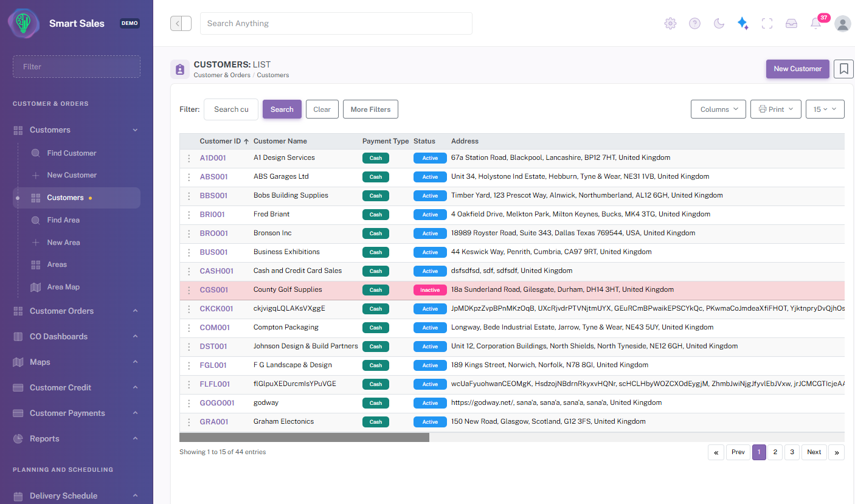
Task: Open the Print dropdown
Action: click(776, 109)
